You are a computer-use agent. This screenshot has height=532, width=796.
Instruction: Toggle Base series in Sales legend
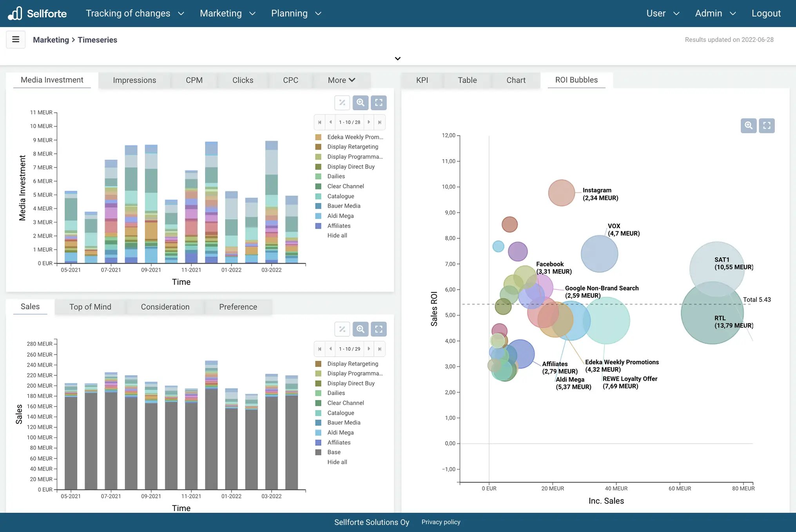coord(328,452)
